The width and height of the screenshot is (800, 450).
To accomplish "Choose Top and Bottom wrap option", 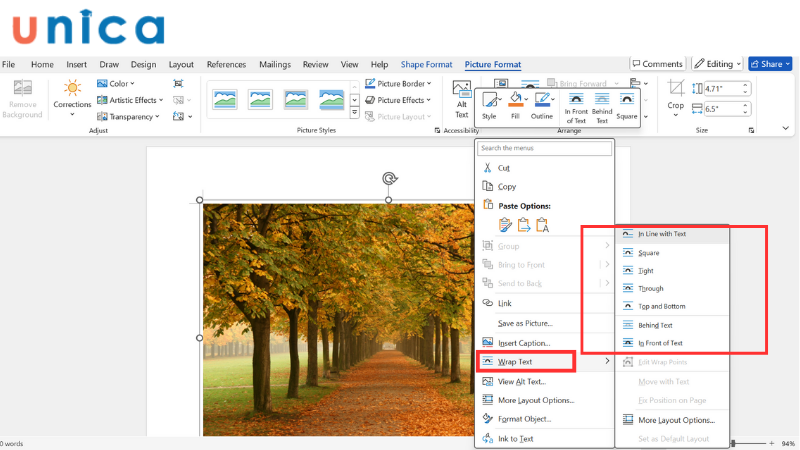I will pyautogui.click(x=661, y=306).
